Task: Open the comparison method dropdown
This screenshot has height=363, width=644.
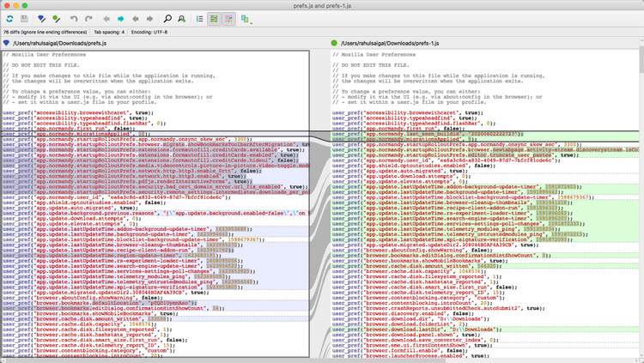Action: 246,18
